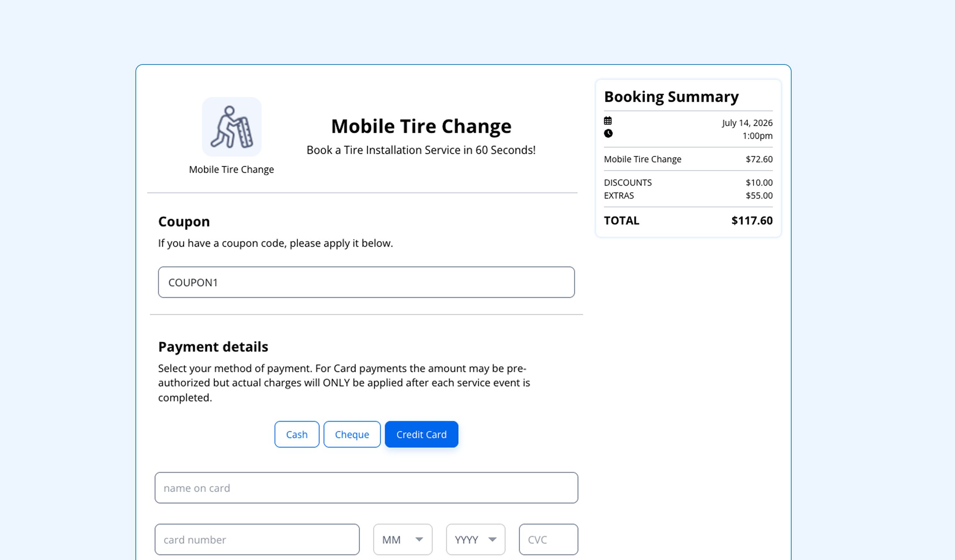The image size is (955, 560).
Task: Select Cheque payment method
Action: click(352, 434)
